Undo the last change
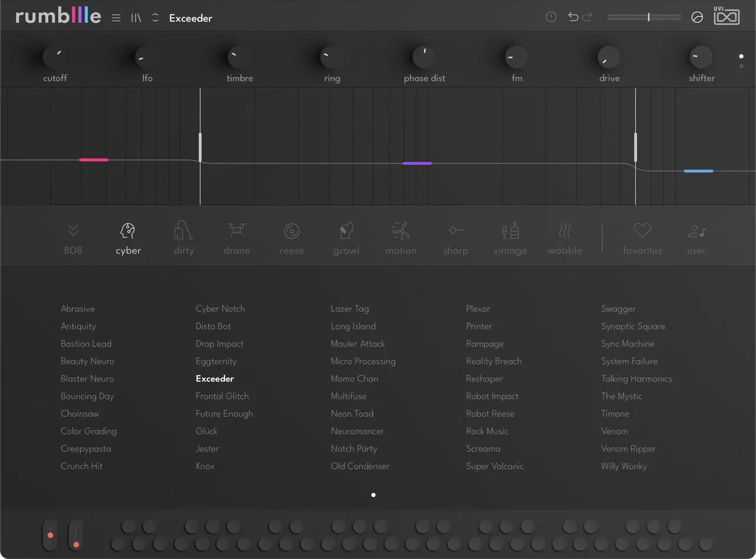The height and width of the screenshot is (559, 756). (573, 17)
